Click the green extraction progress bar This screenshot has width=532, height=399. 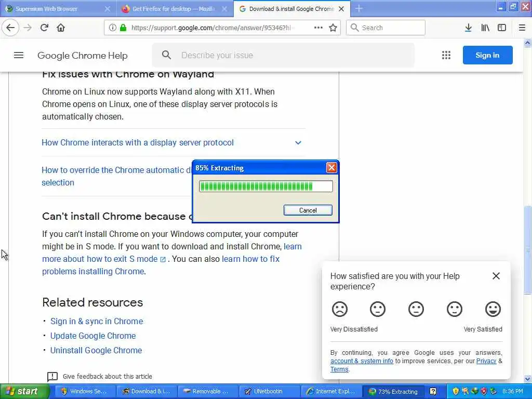point(265,187)
